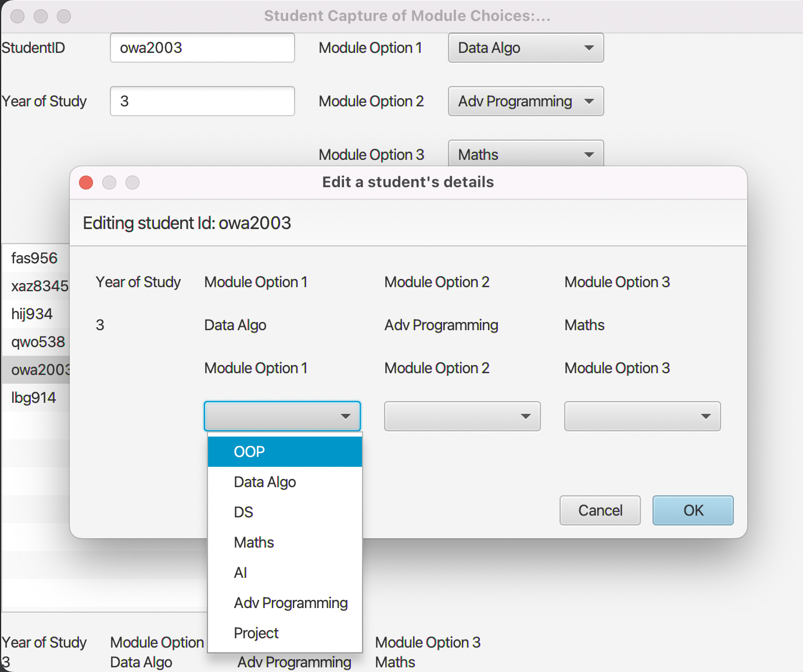Image resolution: width=803 pixels, height=672 pixels.
Task: Click the Year of Study input field
Action: tap(202, 101)
